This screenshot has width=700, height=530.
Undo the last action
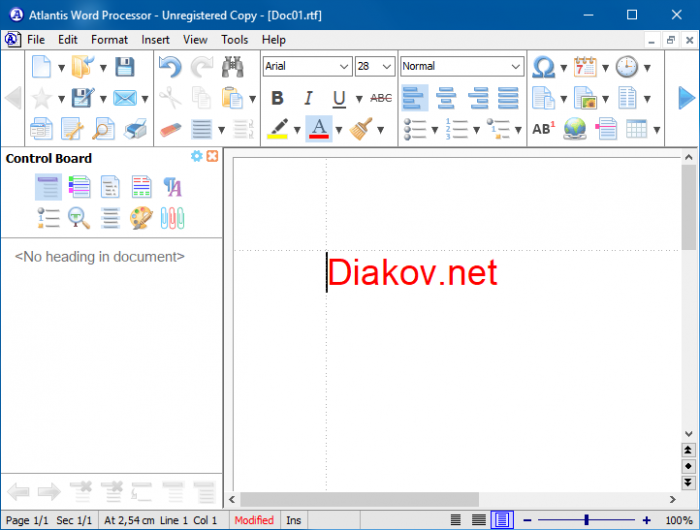170,67
